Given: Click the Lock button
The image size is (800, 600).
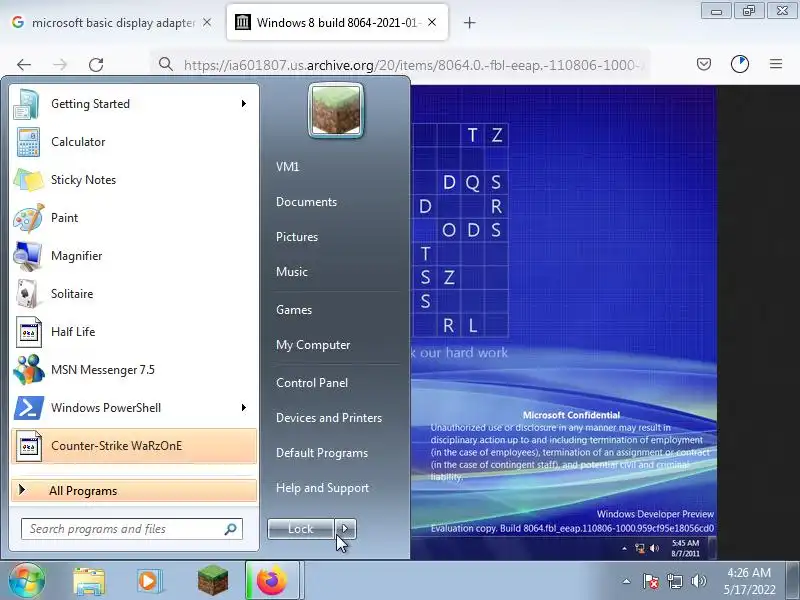Looking at the screenshot, I should tap(301, 529).
